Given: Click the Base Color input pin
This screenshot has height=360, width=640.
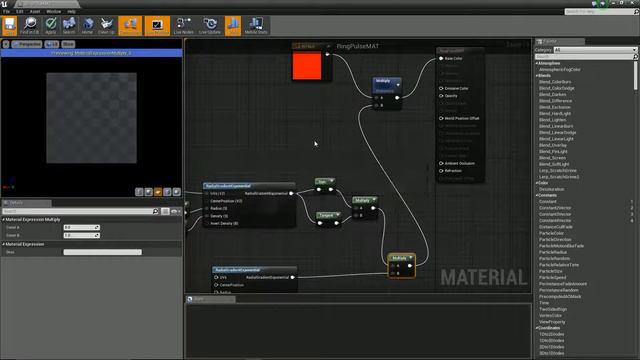Looking at the screenshot, I should point(441,58).
